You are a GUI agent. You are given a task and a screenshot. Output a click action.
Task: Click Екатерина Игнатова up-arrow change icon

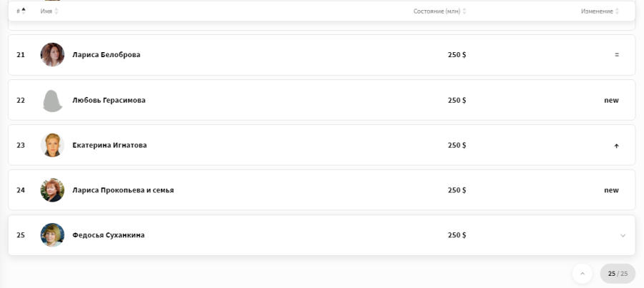point(617,146)
